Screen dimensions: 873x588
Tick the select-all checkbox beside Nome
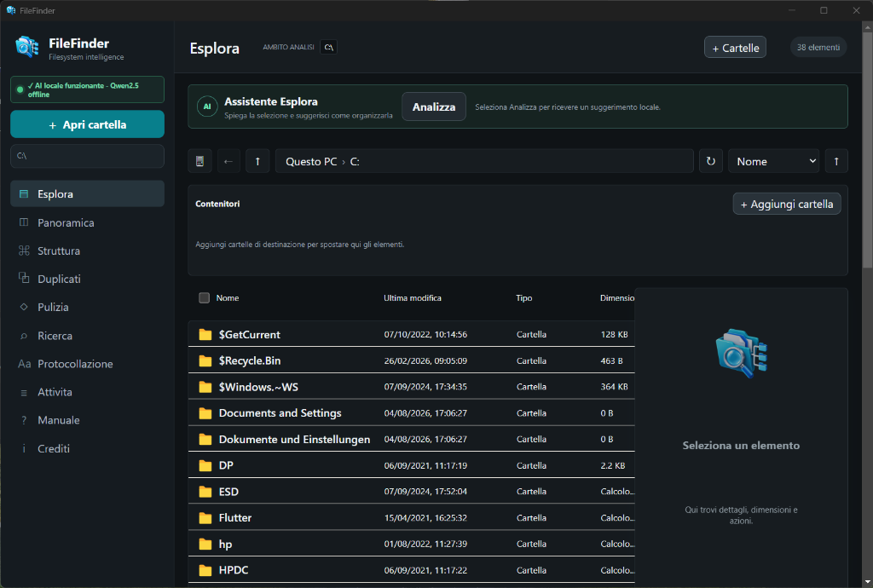coord(205,297)
